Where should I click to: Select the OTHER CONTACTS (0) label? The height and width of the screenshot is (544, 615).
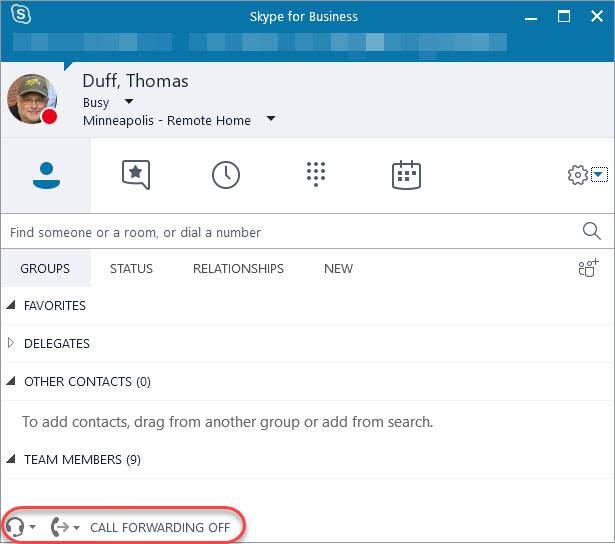87,382
